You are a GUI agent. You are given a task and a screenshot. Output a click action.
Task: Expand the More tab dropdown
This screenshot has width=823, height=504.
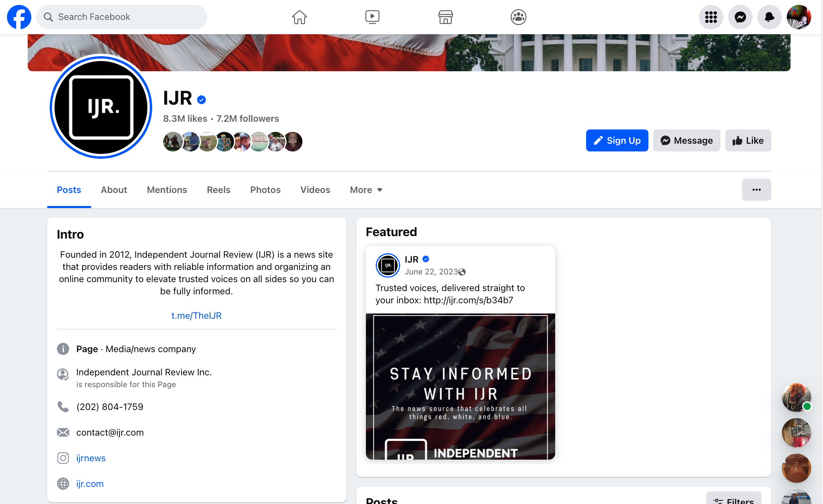click(366, 190)
